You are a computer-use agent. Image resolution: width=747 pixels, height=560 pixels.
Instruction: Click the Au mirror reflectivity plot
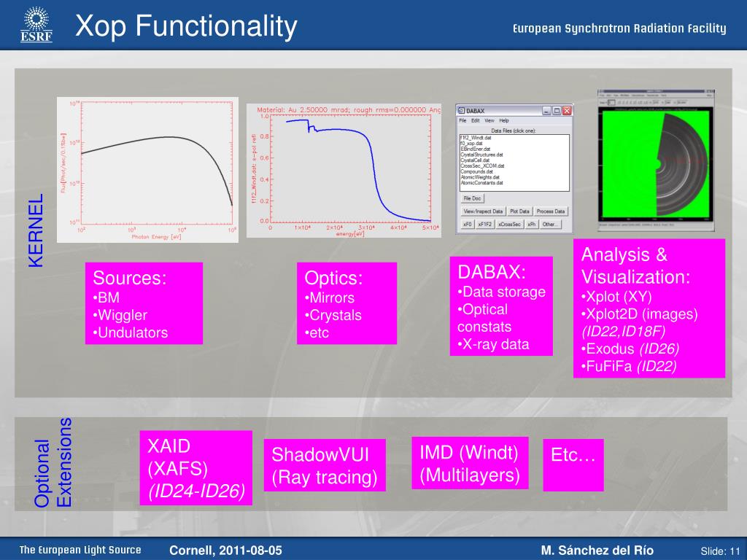[344, 171]
